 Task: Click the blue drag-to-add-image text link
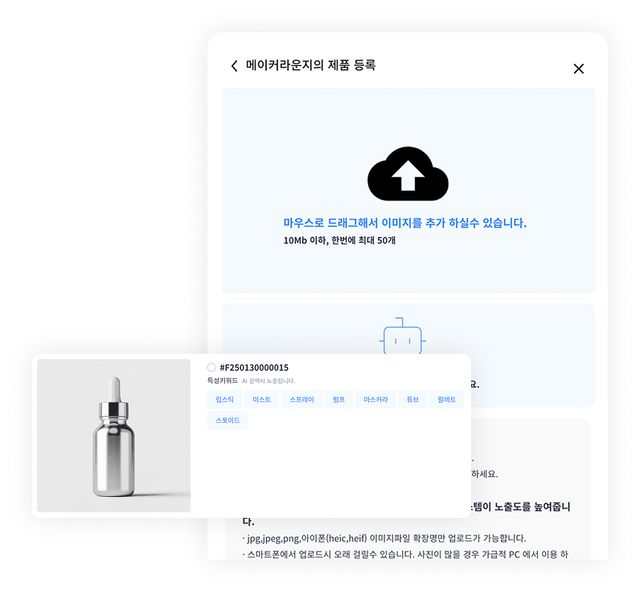[405, 223]
